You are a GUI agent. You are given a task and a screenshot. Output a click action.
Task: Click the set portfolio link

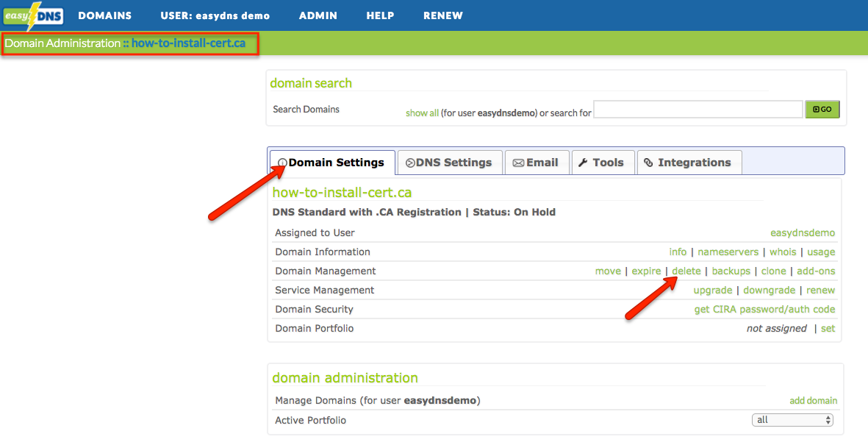[x=828, y=328]
